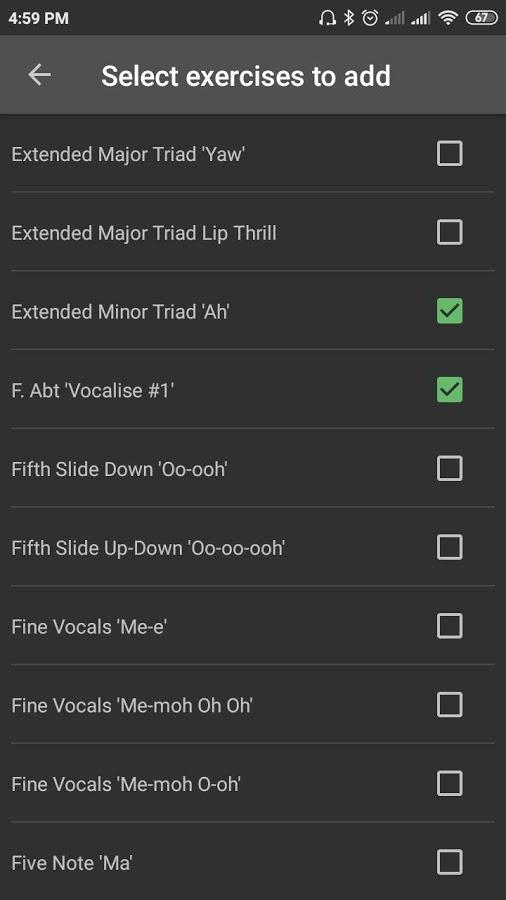Viewport: 506px width, 900px height.
Task: Tap the back arrow icon
Action: point(40,75)
